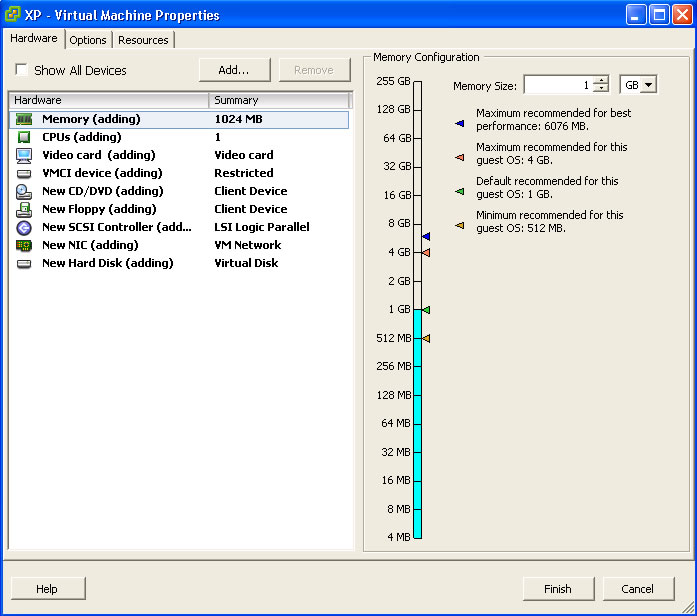The width and height of the screenshot is (697, 616).
Task: Click the New CD/DVD drive icon
Action: click(24, 192)
